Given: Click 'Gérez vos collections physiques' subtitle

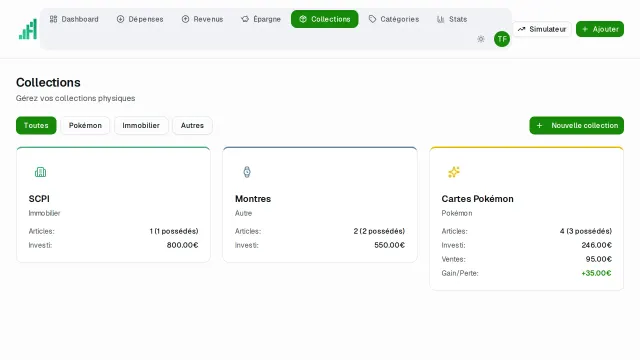Looking at the screenshot, I should (x=76, y=98).
